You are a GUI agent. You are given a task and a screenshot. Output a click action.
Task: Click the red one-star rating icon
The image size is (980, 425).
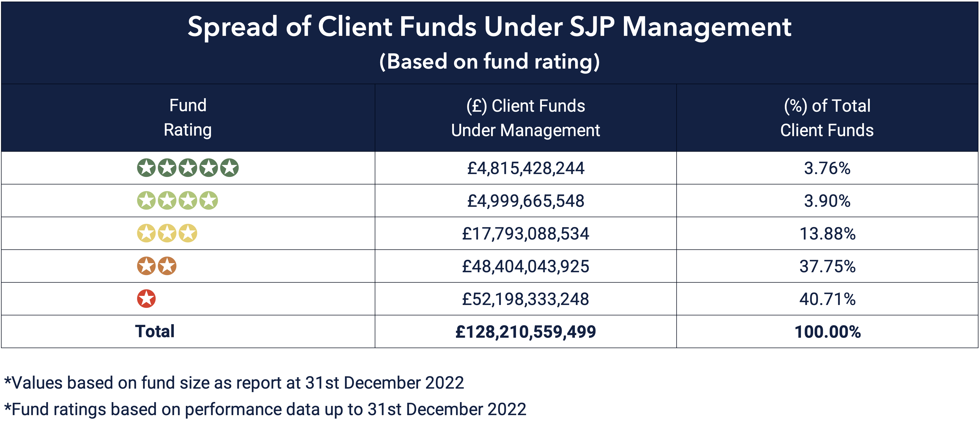(146, 298)
